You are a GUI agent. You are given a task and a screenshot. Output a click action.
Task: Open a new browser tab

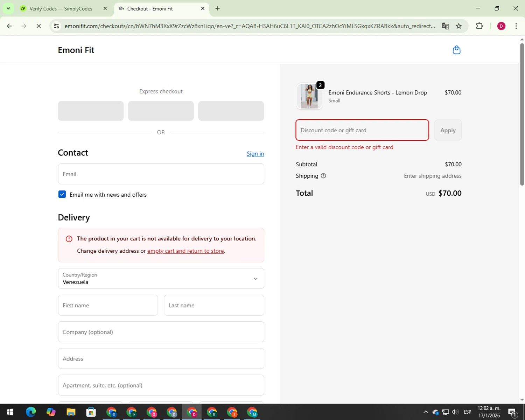click(217, 8)
